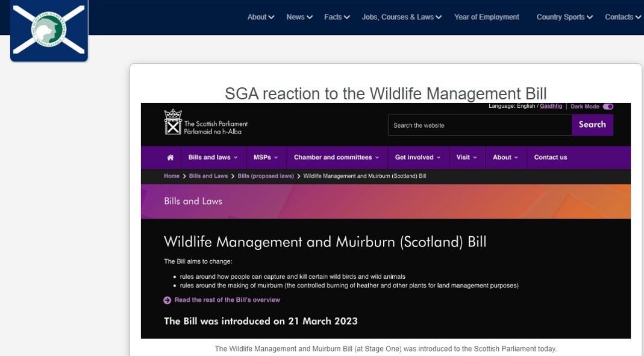The height and width of the screenshot is (356, 644).
Task: Click Bills (proposed laws) breadcrumb link
Action: [266, 176]
